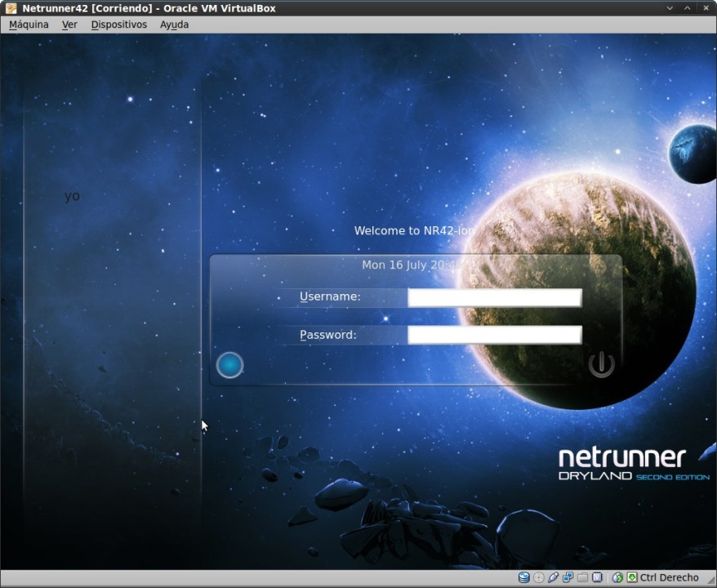
Task: Click the Ctrl Derecho host key label
Action: (669, 577)
